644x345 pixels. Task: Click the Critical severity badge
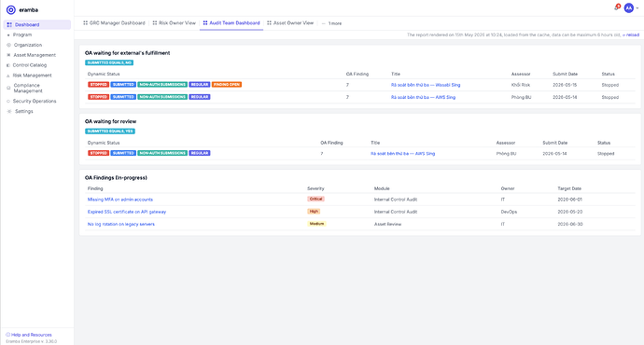click(315, 199)
